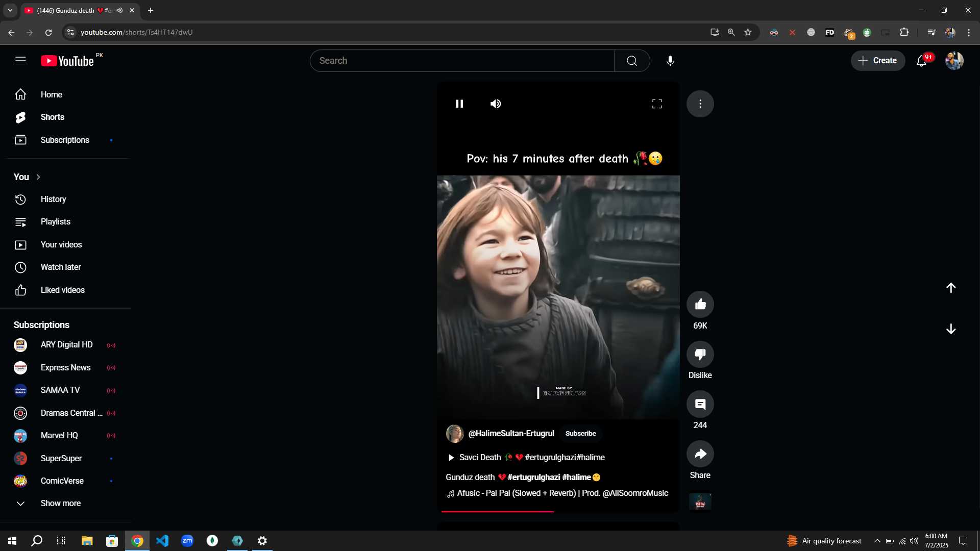This screenshot has height=551, width=980.
Task: Show hidden system tray icons
Action: coord(877,541)
